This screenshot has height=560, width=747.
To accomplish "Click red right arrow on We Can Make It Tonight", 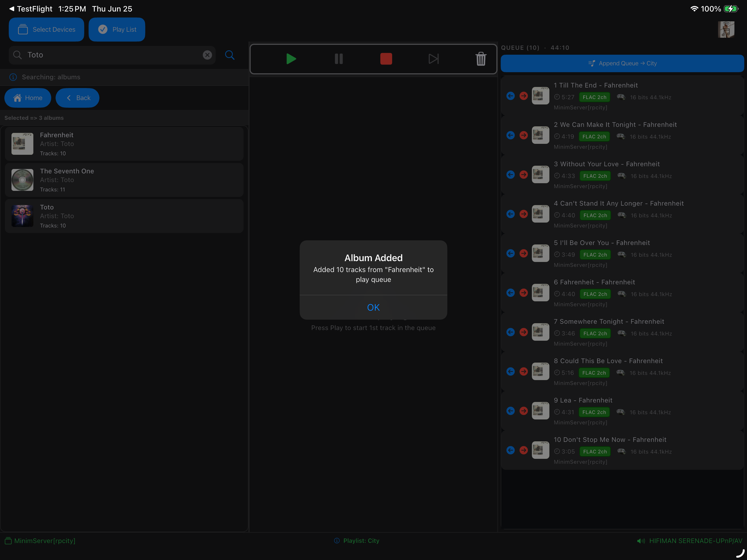I will click(523, 135).
